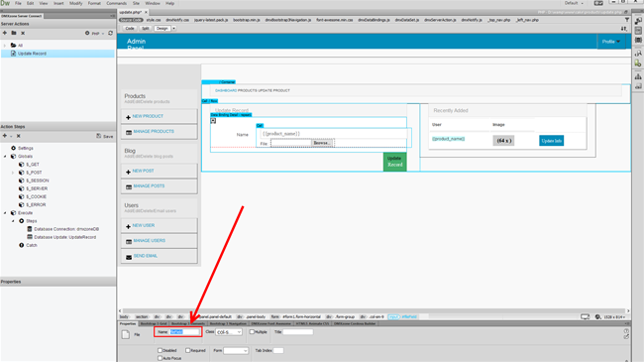Open the File menu

(18, 3)
